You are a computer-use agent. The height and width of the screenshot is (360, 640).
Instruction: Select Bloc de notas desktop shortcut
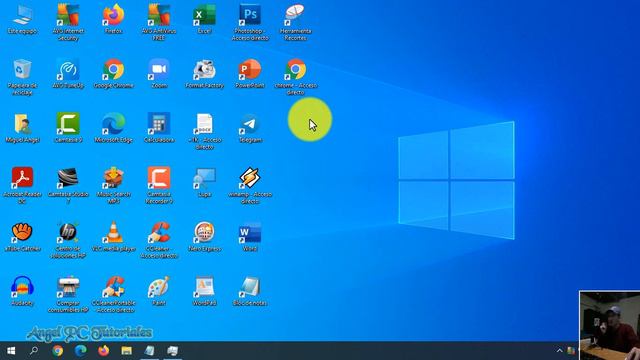[250, 291]
